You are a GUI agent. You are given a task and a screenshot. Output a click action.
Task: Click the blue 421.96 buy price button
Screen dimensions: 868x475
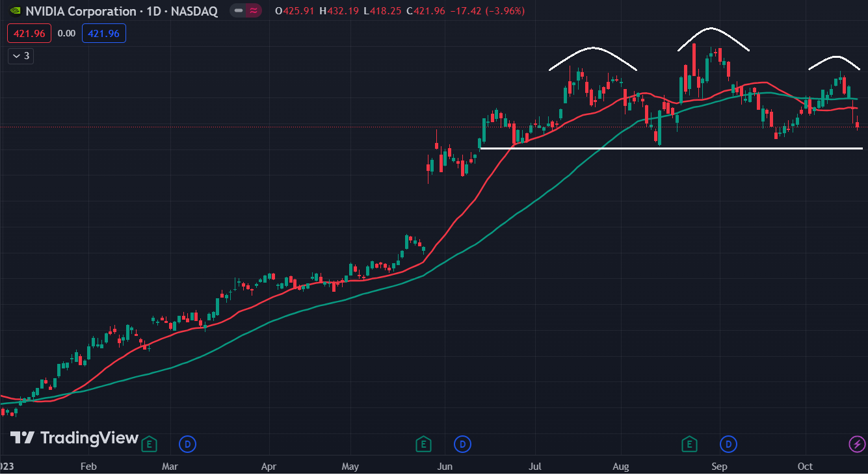[104, 33]
